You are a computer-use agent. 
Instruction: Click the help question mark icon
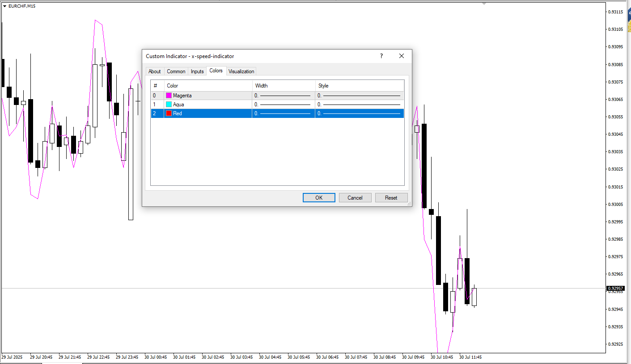pyautogui.click(x=381, y=56)
